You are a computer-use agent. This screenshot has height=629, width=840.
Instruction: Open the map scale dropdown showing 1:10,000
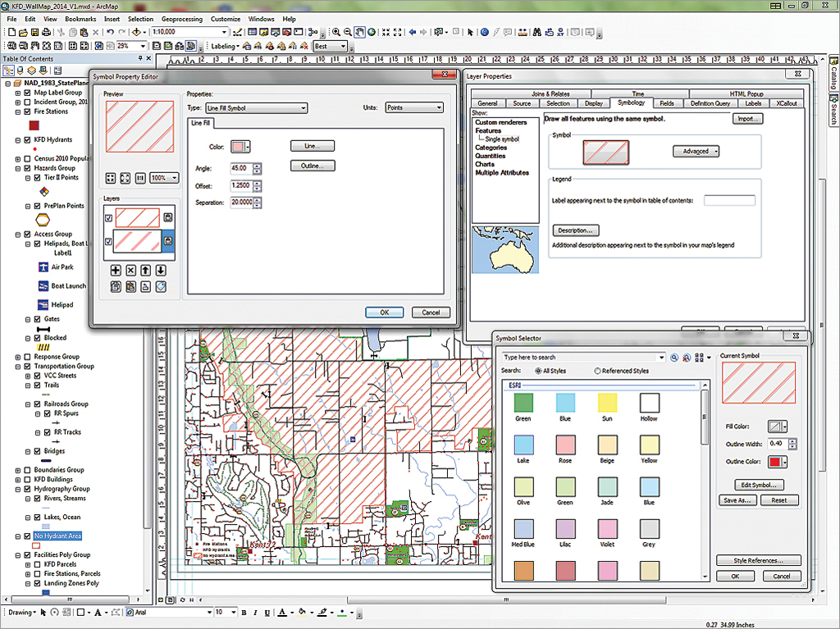click(224, 32)
